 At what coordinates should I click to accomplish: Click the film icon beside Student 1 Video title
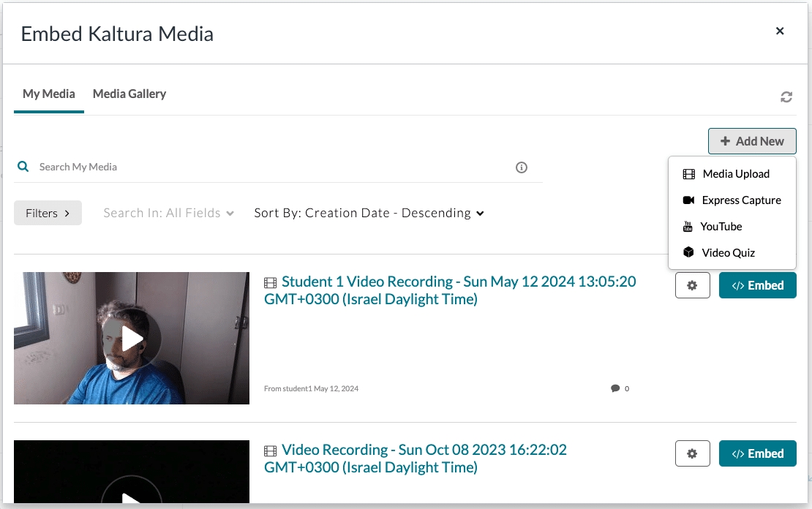click(271, 283)
